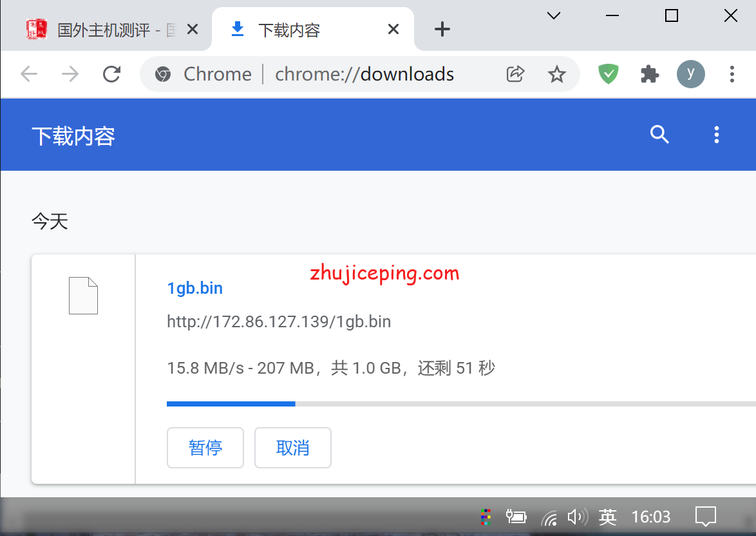Pause the download with 暂停 button
756x536 pixels.
205,448
